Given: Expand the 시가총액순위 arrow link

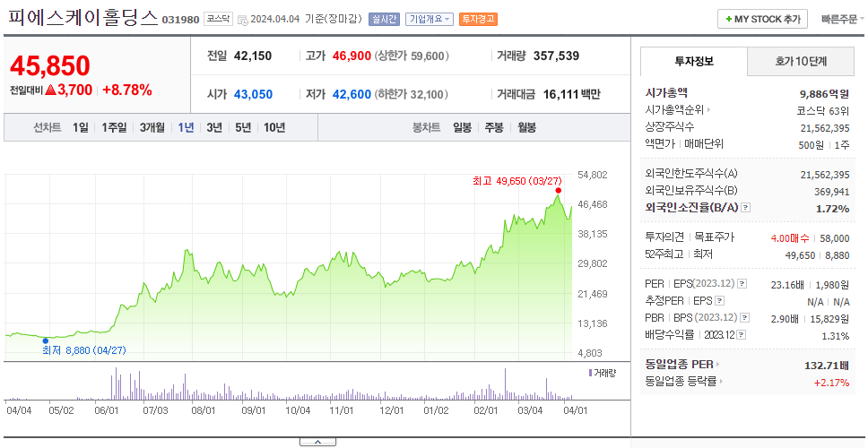Looking at the screenshot, I should (x=709, y=110).
